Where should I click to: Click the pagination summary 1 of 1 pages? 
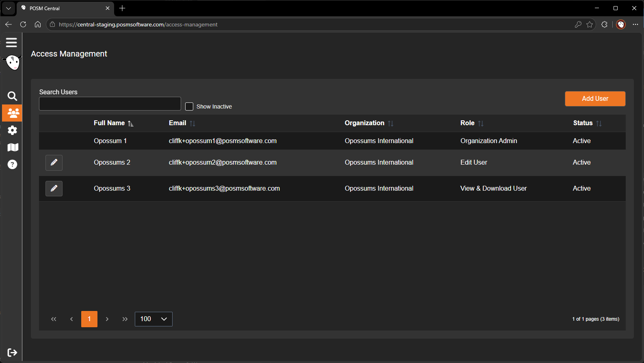[596, 319]
